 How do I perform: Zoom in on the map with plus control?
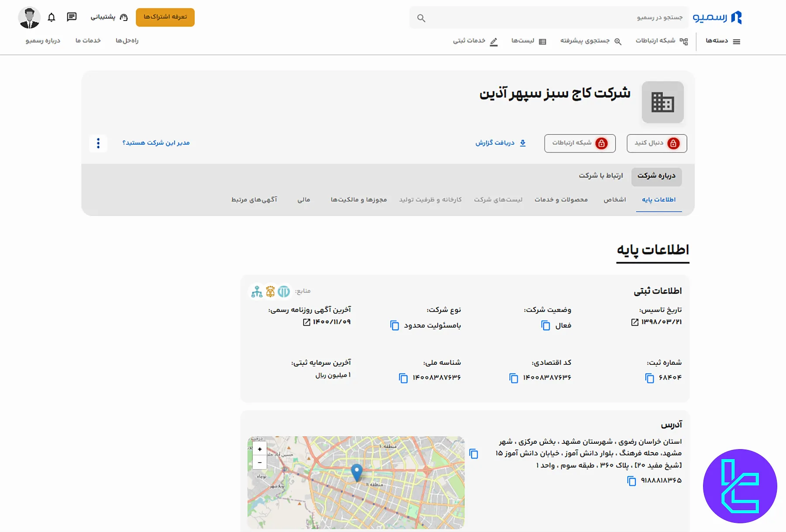click(259, 448)
